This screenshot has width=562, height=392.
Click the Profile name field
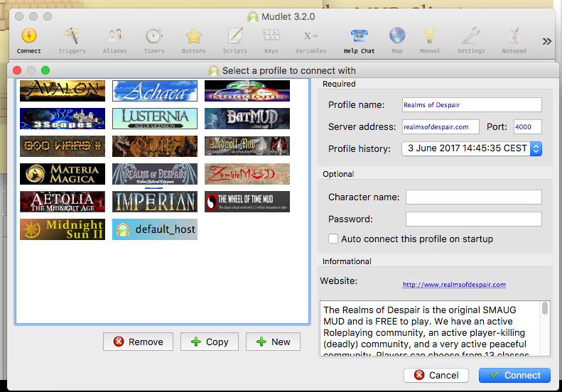[472, 105]
